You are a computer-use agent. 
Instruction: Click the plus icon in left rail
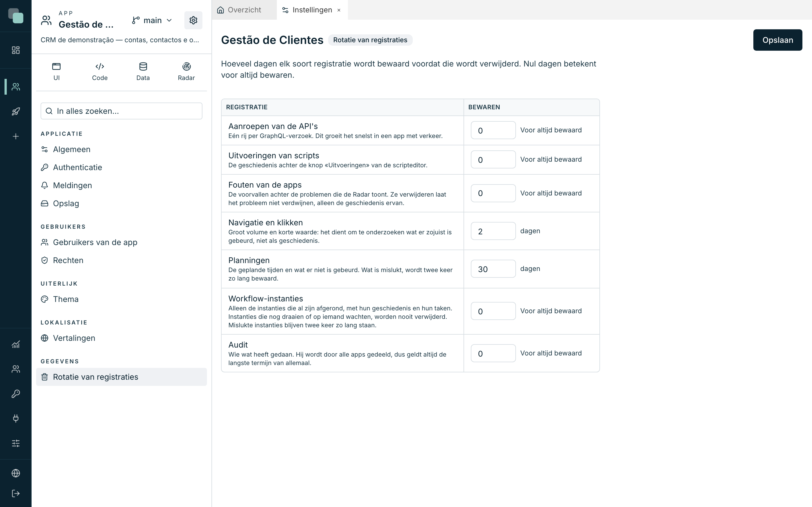tap(16, 136)
